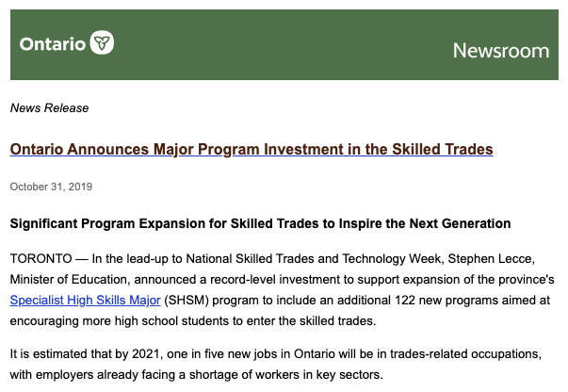Image resolution: width=568 pixels, height=392 pixels.
Task: Click the Ontario trillium logo icon
Action: [x=102, y=42]
